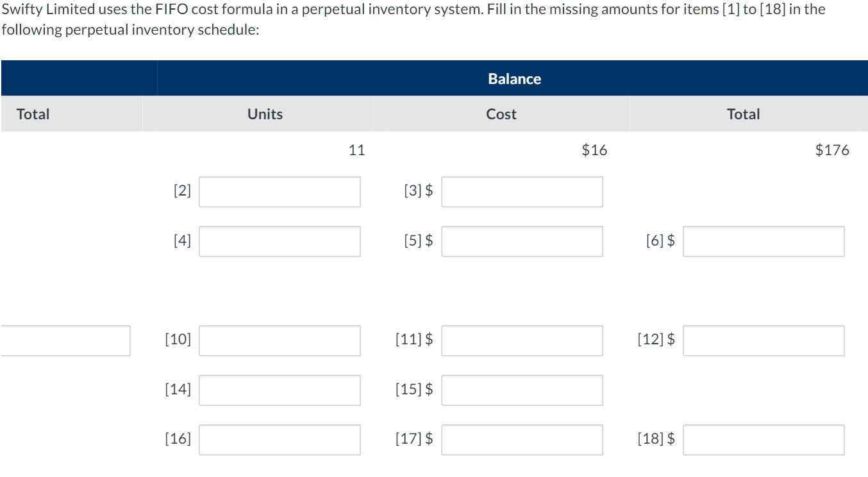Select the total field labeled [6] $
Viewport: 868px width, 477px height.
pos(764,241)
